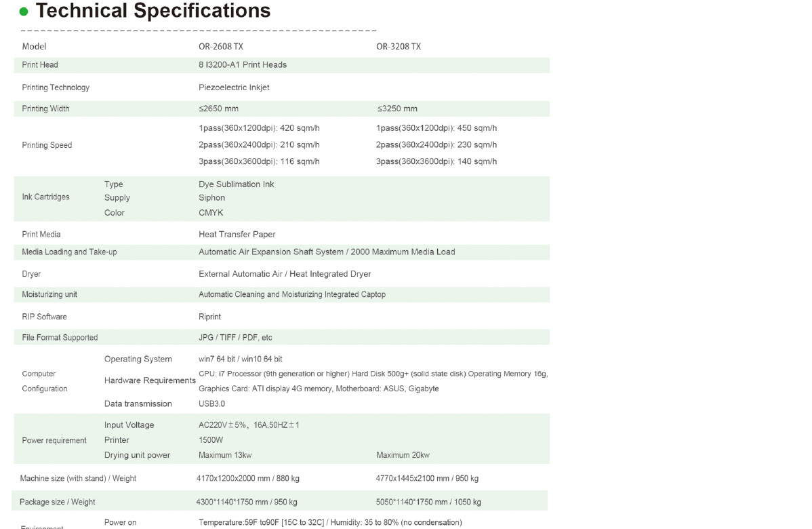Select the 5050*1140*1750 mm package size value
Viewport: 812px width, 529px height.
(428, 502)
